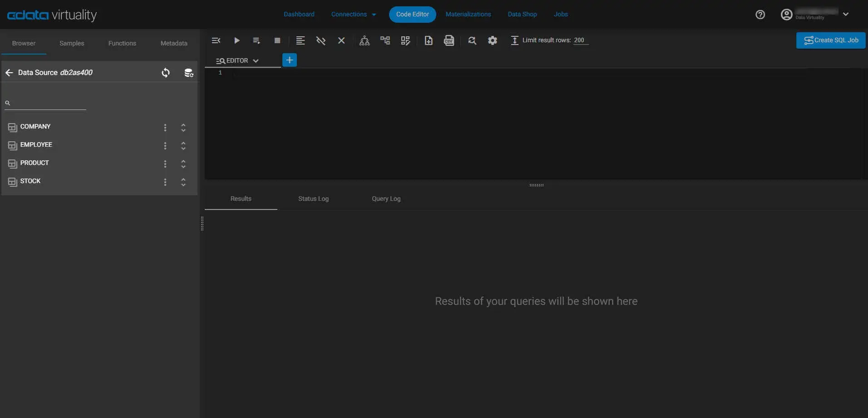Click the Create SQL Job button
The width and height of the screenshot is (868, 418).
click(830, 40)
